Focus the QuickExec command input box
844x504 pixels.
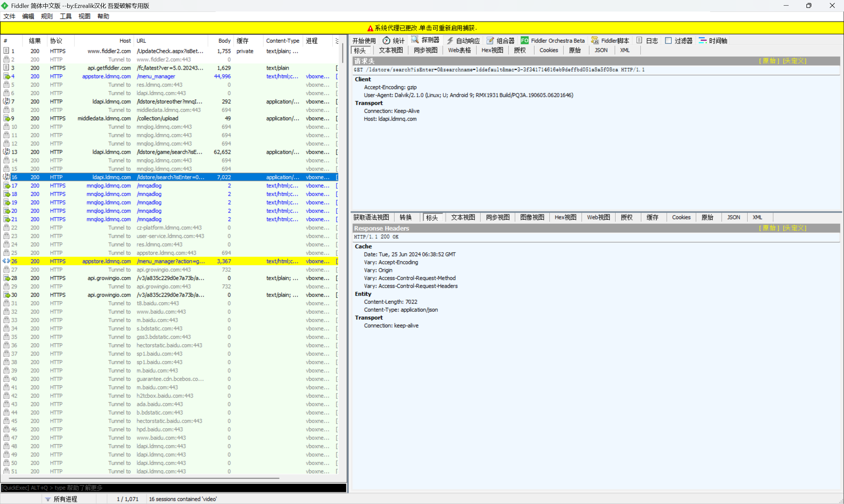pyautogui.click(x=173, y=488)
